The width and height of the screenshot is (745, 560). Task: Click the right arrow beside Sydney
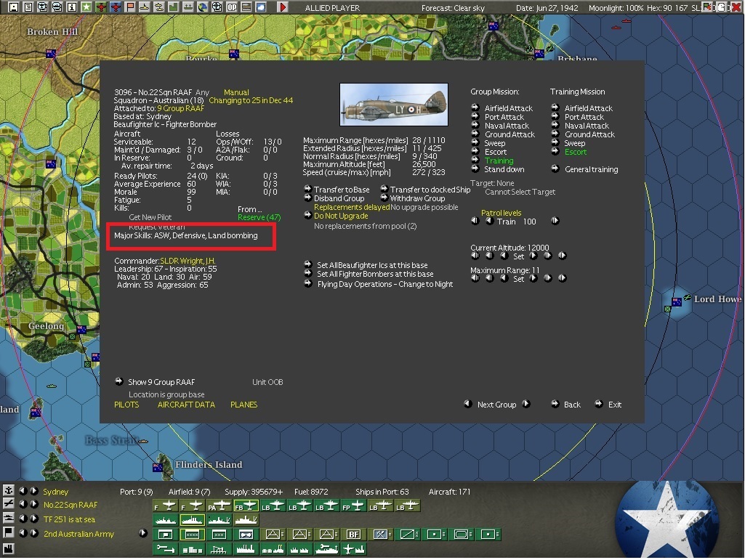(33, 491)
